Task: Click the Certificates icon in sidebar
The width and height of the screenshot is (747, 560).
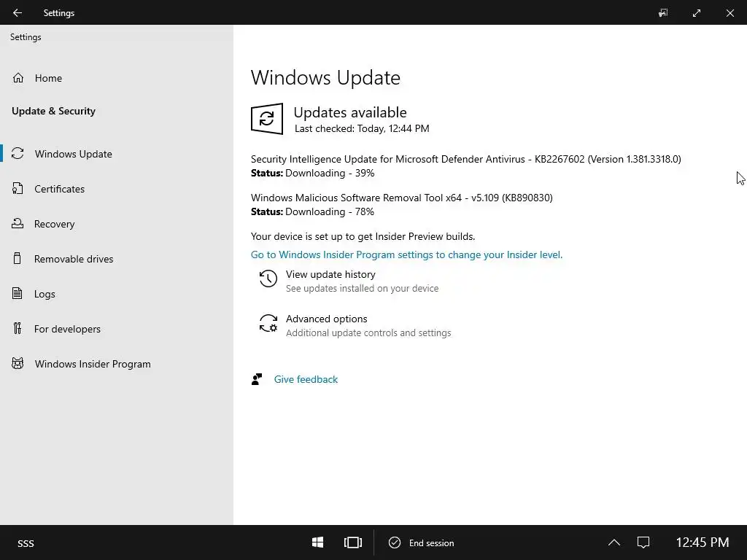Action: point(18,189)
